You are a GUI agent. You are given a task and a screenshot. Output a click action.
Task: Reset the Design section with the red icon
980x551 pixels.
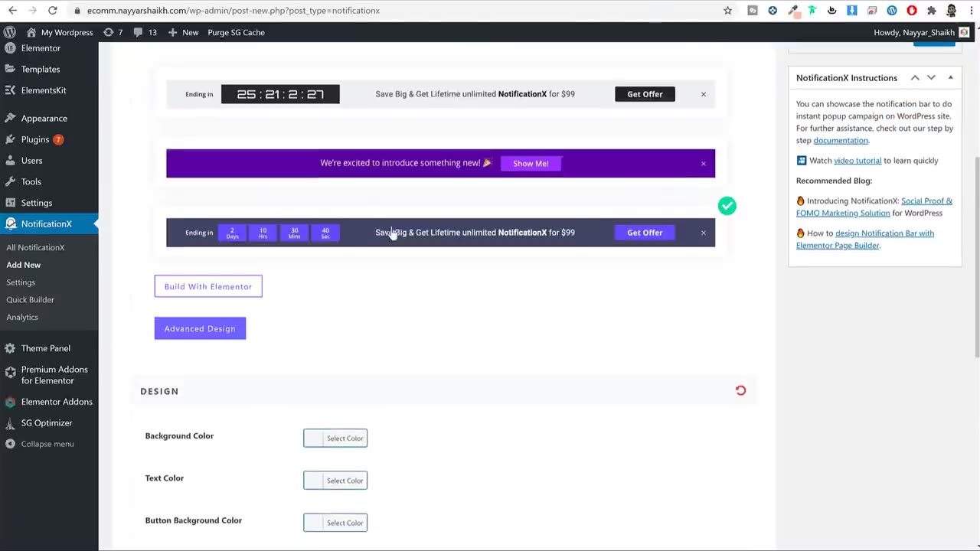(740, 390)
